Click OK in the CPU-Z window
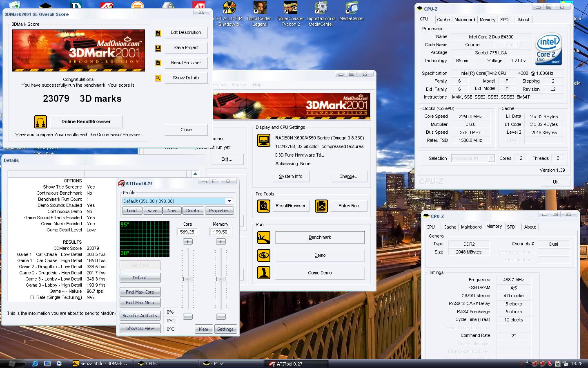588x368 pixels. coord(556,182)
